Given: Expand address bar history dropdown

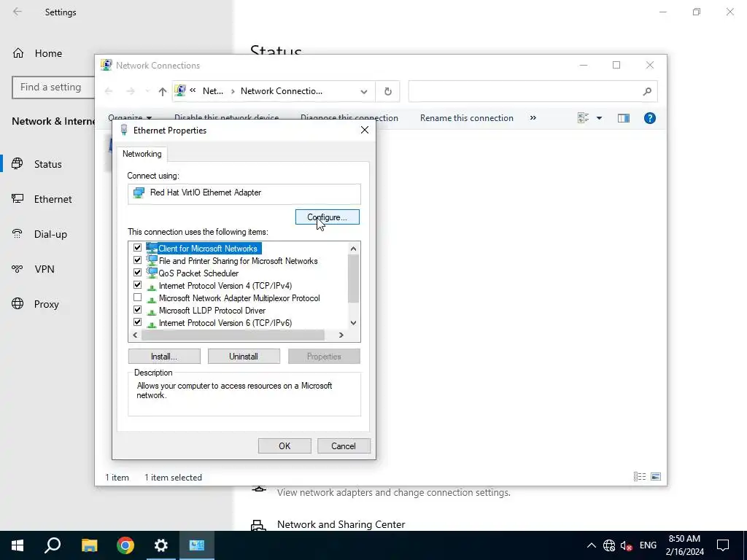Looking at the screenshot, I should pyautogui.click(x=364, y=91).
